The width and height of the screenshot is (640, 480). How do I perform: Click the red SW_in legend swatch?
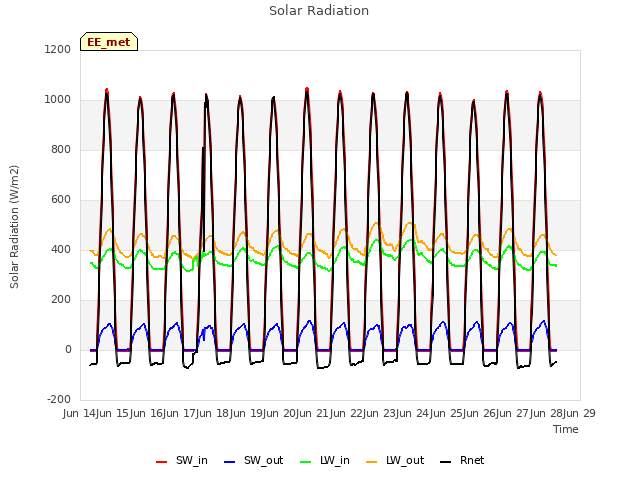point(162,462)
